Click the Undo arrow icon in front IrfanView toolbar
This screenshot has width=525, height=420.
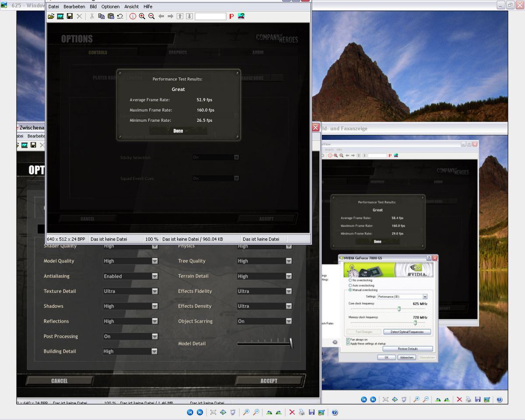120,16
